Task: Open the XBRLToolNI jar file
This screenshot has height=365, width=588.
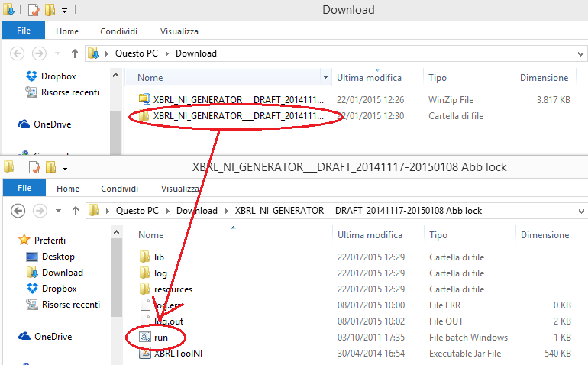Action: [177, 353]
